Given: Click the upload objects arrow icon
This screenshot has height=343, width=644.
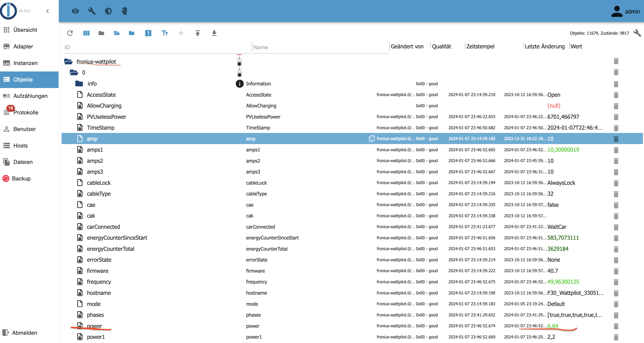Looking at the screenshot, I should 197,33.
